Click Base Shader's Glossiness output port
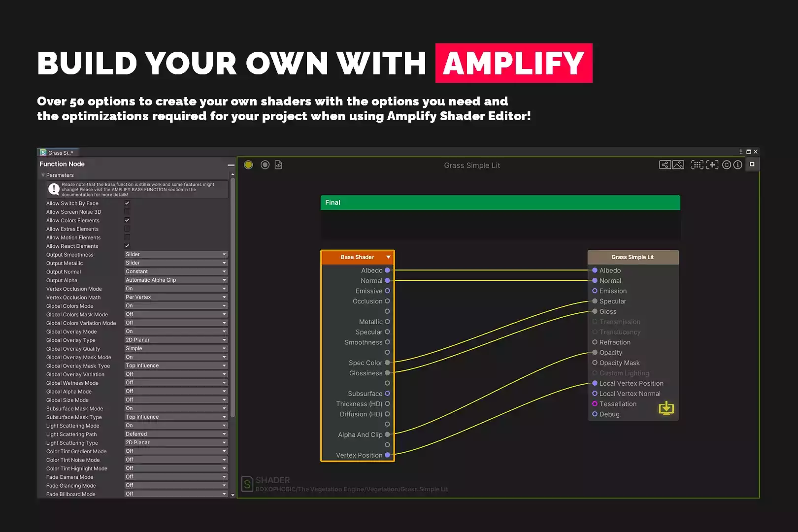The height and width of the screenshot is (532, 798). (387, 373)
